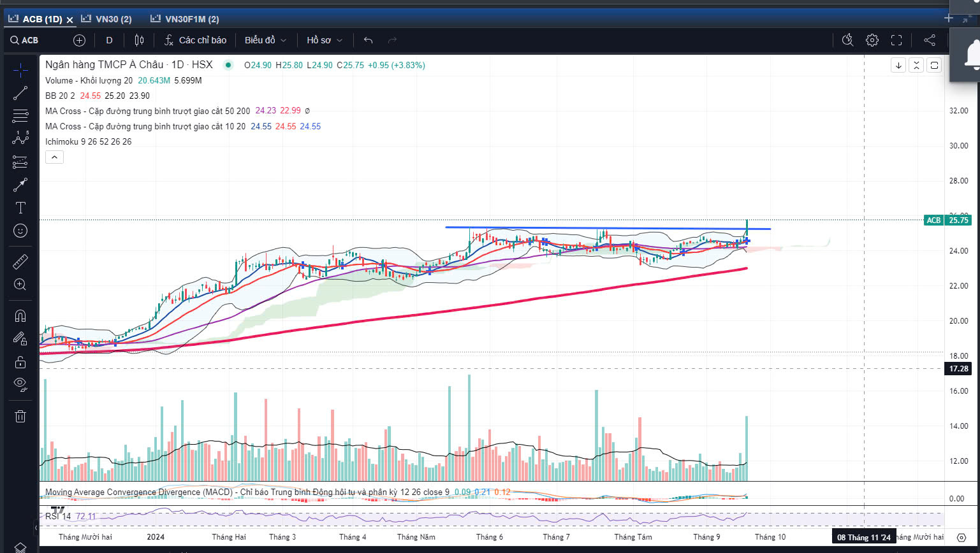Viewport: 980px width, 553px height.
Task: Click the restore size arrows icon
Action: click(967, 19)
